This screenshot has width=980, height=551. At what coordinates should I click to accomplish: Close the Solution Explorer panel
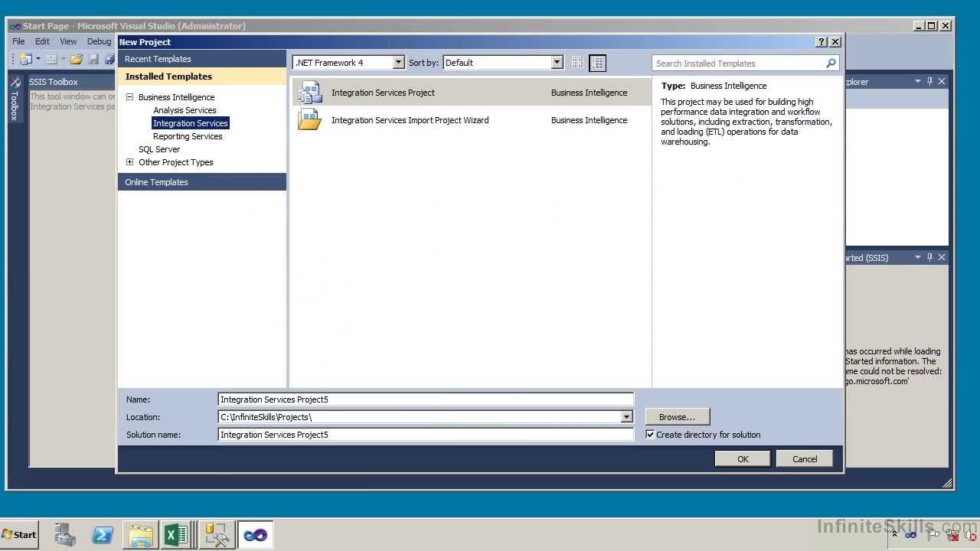pyautogui.click(x=942, y=81)
